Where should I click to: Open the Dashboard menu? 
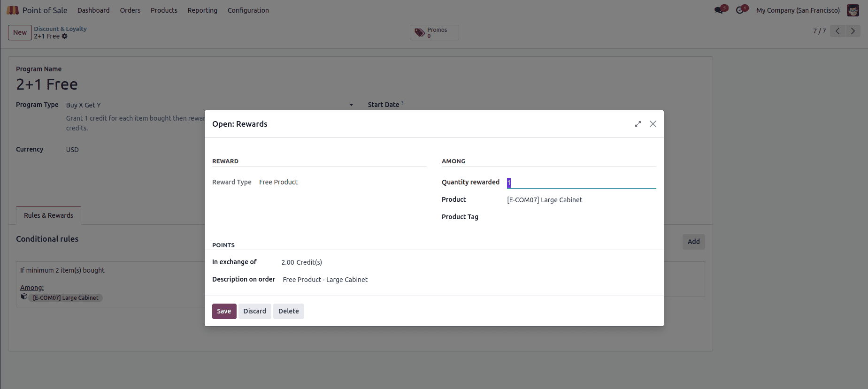click(x=93, y=10)
